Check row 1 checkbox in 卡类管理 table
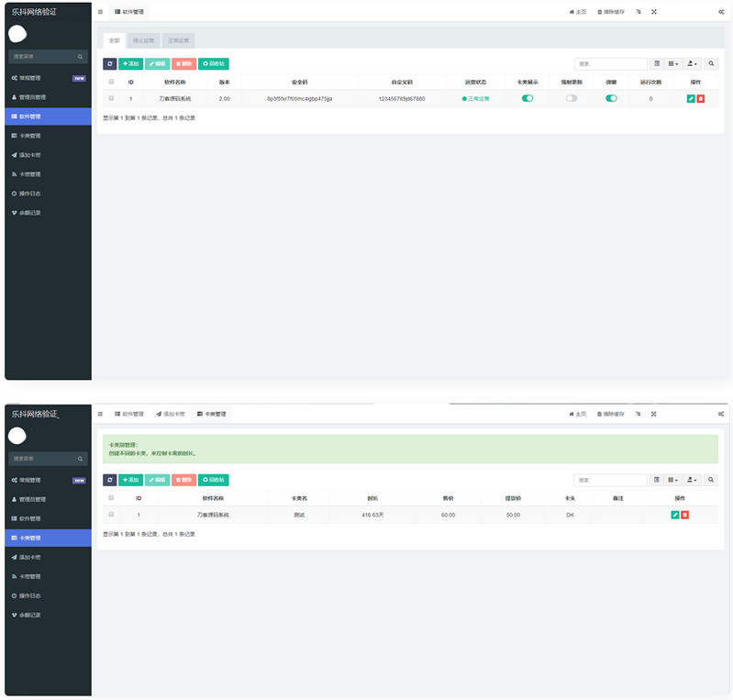The height and width of the screenshot is (700, 733). point(111,515)
